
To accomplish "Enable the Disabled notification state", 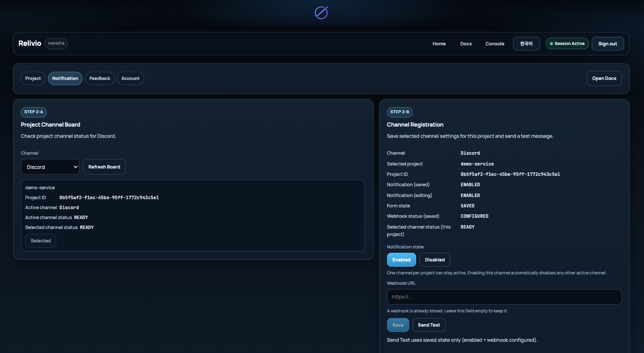I will (434, 260).
